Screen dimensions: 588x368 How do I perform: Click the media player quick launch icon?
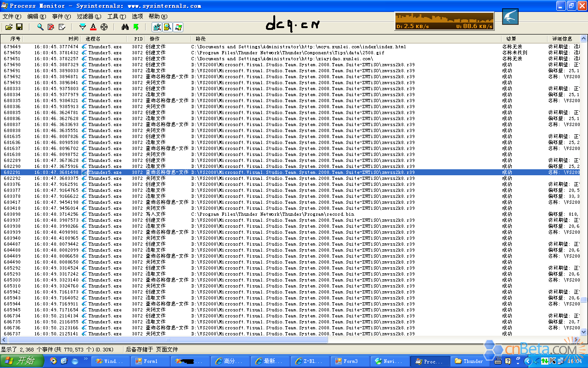[54, 361]
